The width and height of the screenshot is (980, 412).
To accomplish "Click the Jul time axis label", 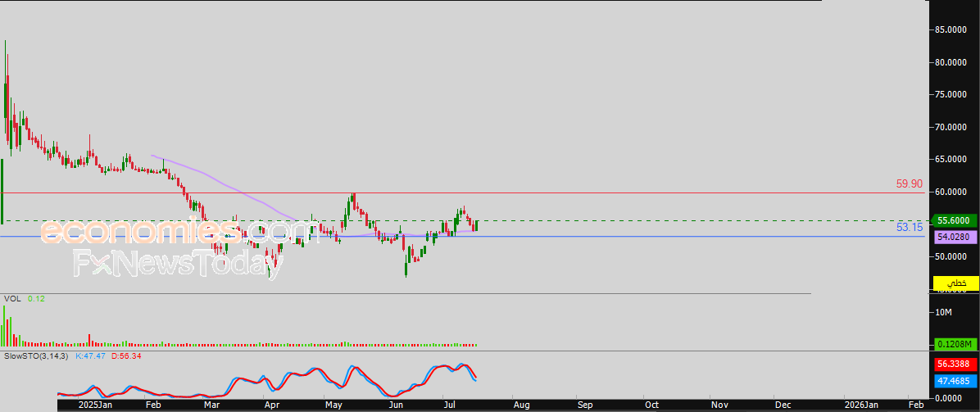I will coord(449,405).
